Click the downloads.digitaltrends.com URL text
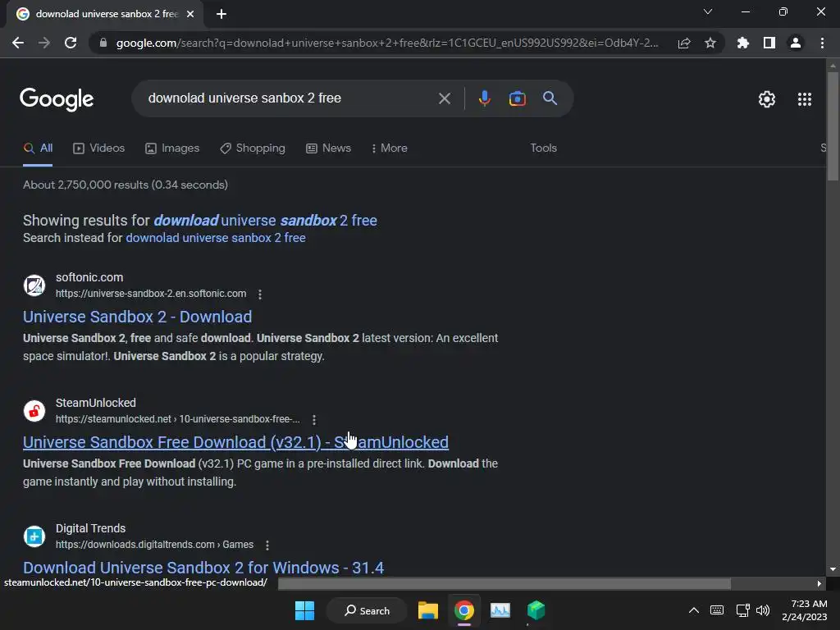This screenshot has height=630, width=840. (x=154, y=545)
